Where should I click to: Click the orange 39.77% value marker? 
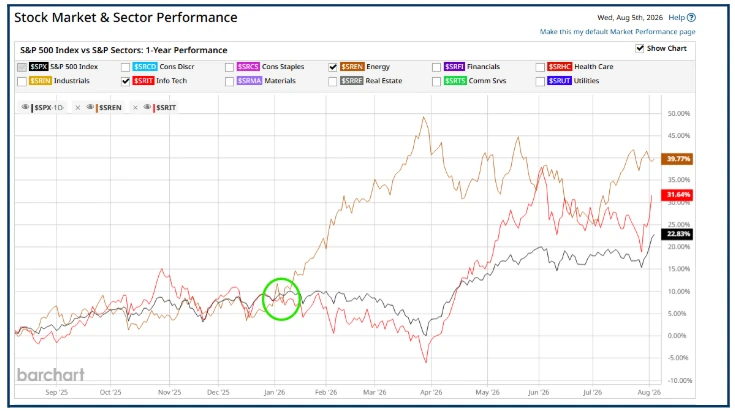click(x=677, y=159)
